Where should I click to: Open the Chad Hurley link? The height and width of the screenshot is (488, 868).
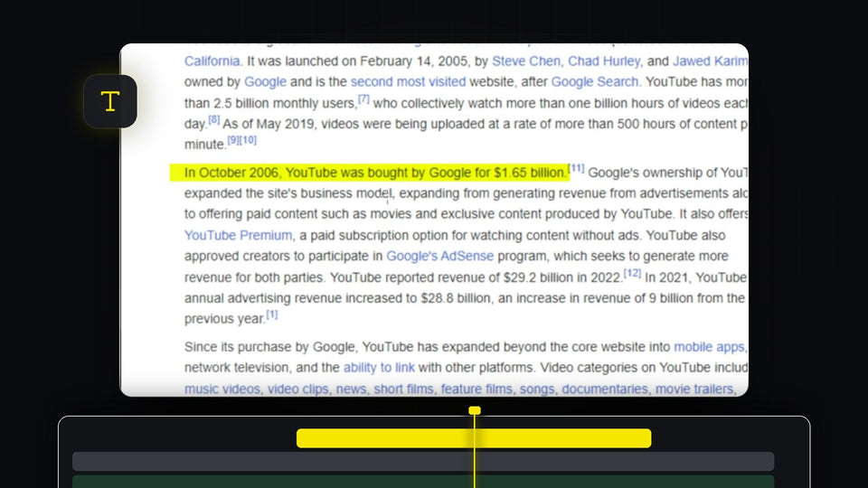(604, 61)
